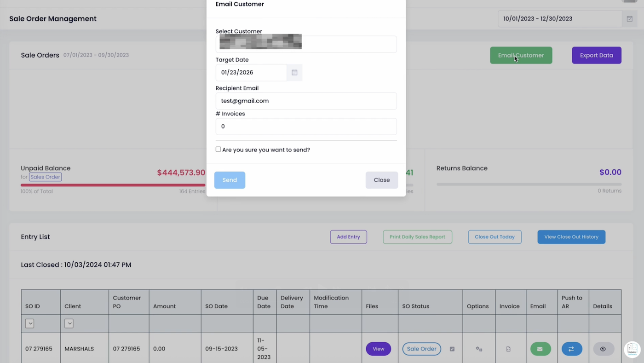The image size is (644, 363).
Task: Click the green envelope icon in Email column
Action: coord(540,349)
